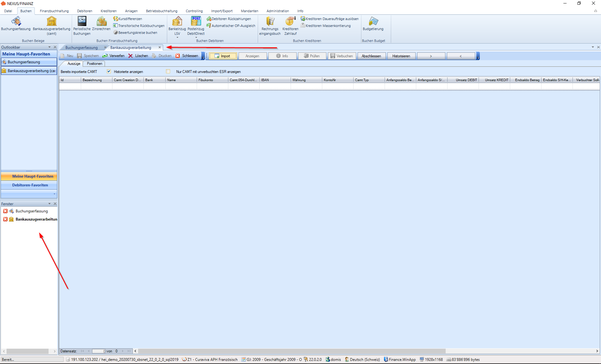Open Bankeinzug LSV tool
601x364 pixels.
pyautogui.click(x=177, y=26)
